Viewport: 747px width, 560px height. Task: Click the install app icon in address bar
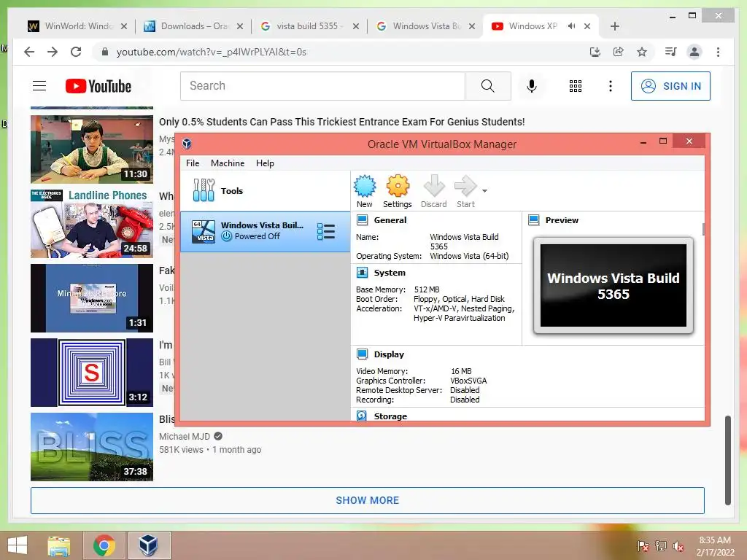pos(595,52)
